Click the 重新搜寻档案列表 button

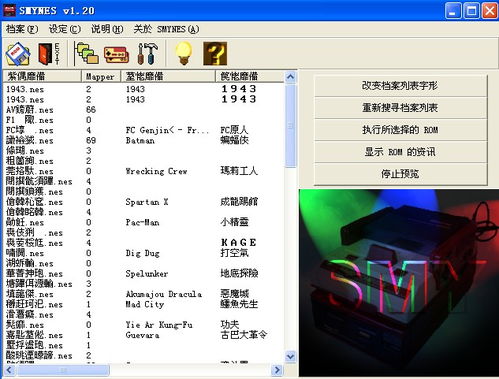point(400,108)
